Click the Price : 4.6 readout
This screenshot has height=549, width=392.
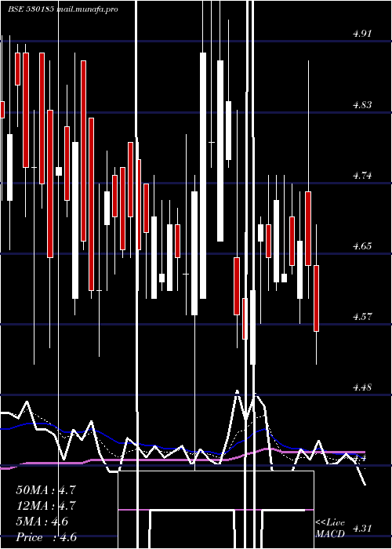tap(46, 537)
